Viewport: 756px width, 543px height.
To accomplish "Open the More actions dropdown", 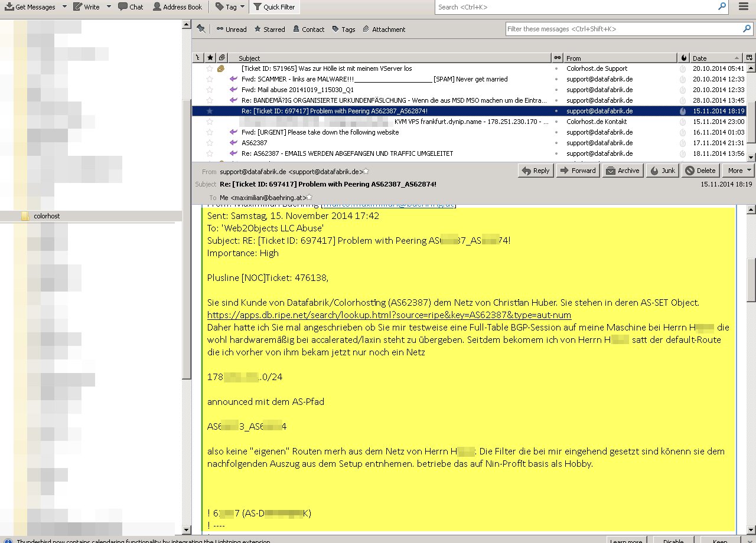I will pyautogui.click(x=738, y=171).
